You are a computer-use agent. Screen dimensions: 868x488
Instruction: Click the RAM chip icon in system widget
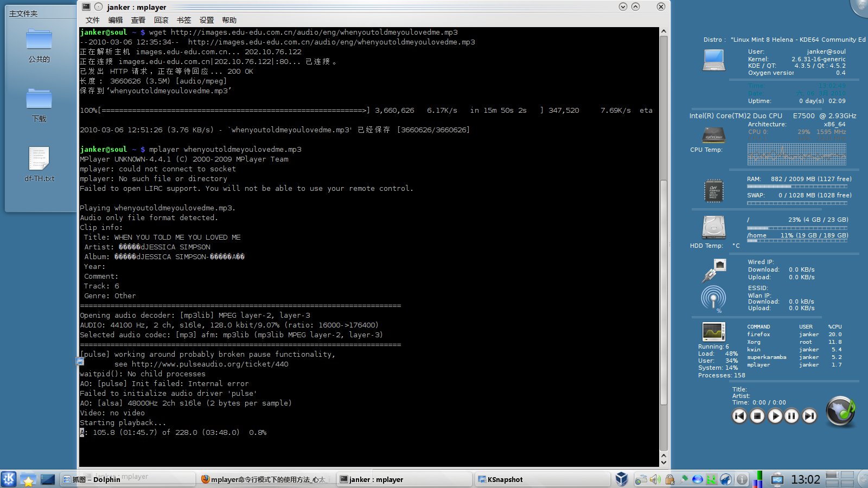tap(714, 191)
